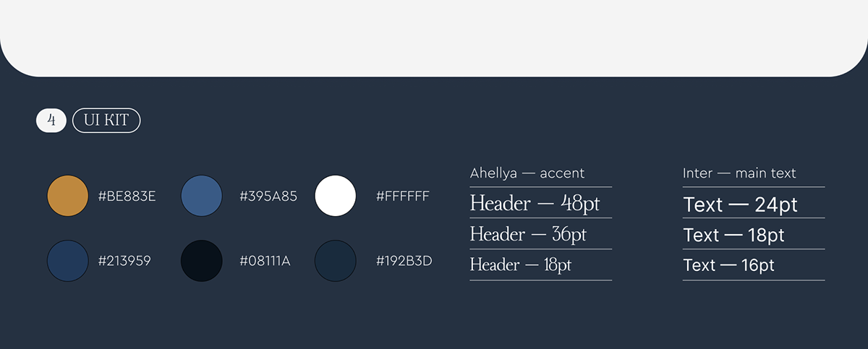The height and width of the screenshot is (349, 868).
Task: Click the #BE883E hex code text
Action: coord(127,196)
